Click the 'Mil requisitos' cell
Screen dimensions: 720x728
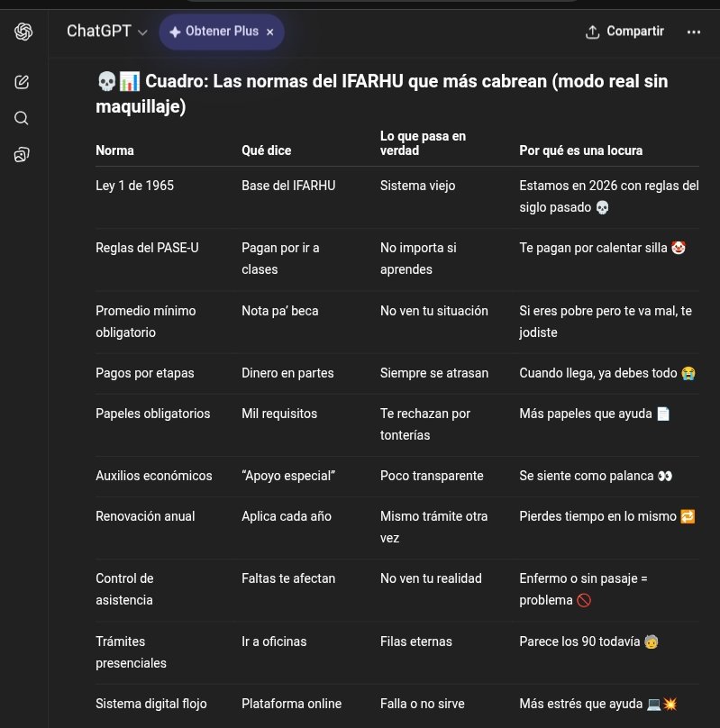[x=279, y=414]
